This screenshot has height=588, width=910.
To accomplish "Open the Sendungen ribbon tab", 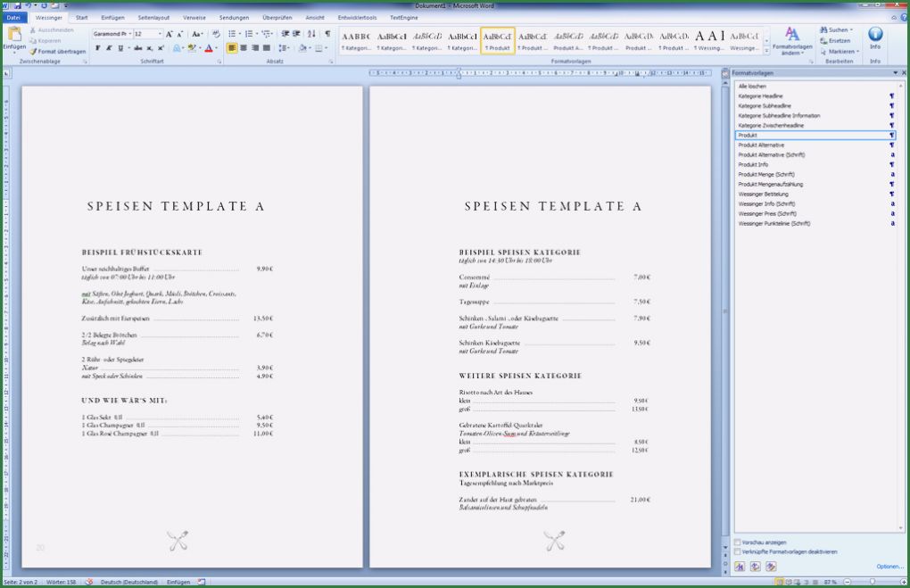I will pyautogui.click(x=234, y=17).
